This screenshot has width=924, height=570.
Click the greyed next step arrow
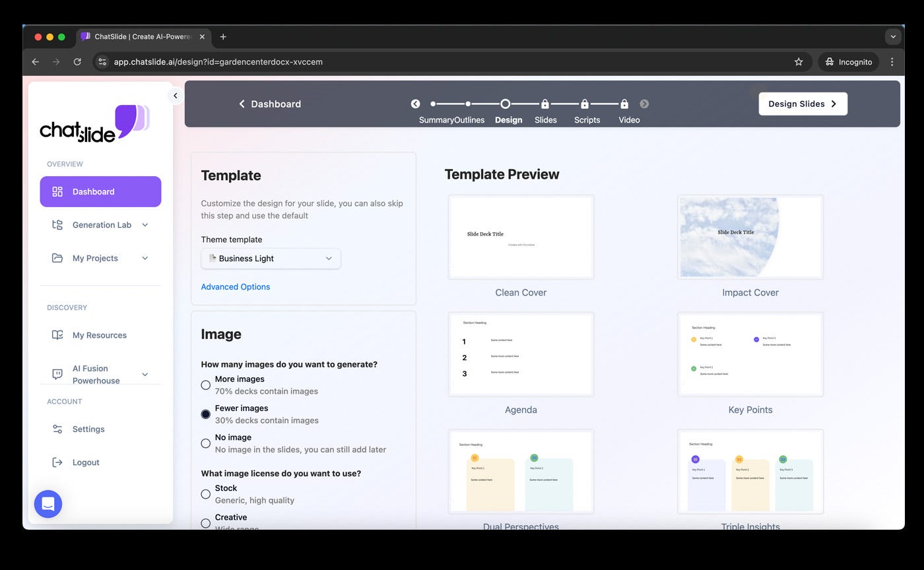[x=644, y=104]
